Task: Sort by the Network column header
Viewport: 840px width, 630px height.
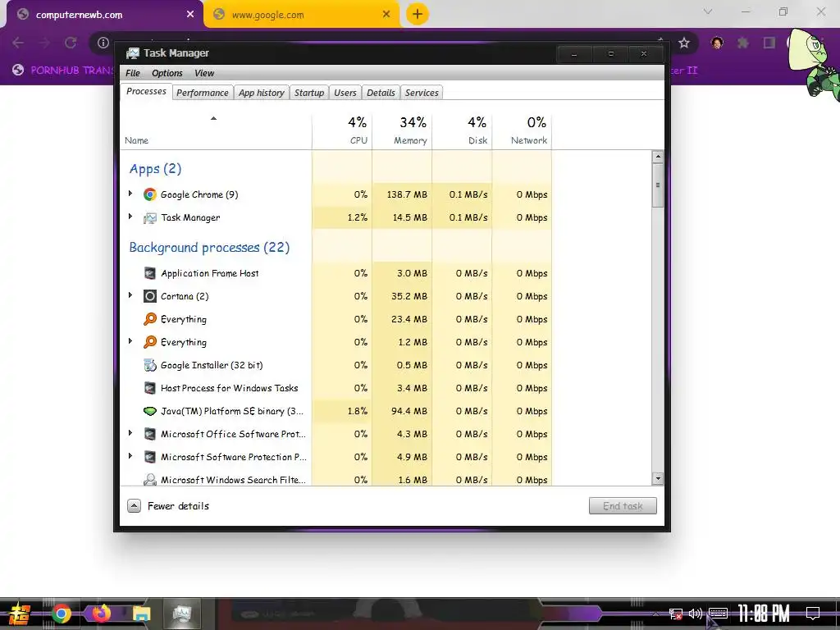Action: pos(523,130)
